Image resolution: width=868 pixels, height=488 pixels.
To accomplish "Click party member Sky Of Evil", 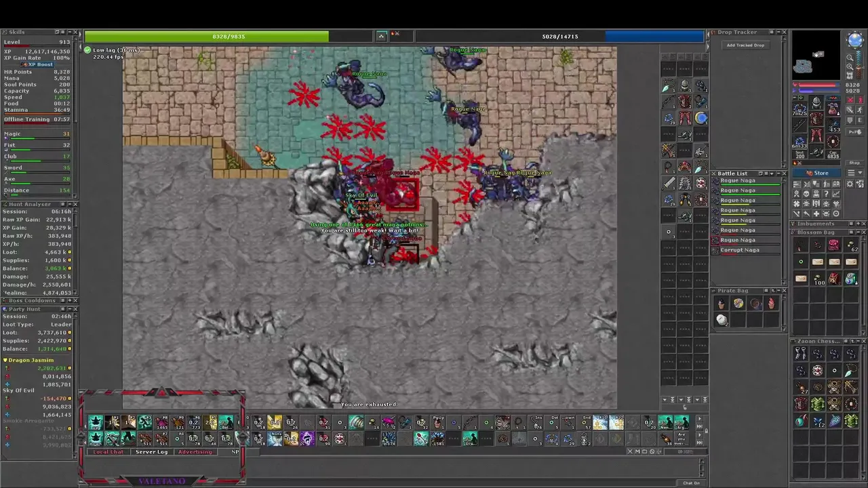I will point(19,390).
